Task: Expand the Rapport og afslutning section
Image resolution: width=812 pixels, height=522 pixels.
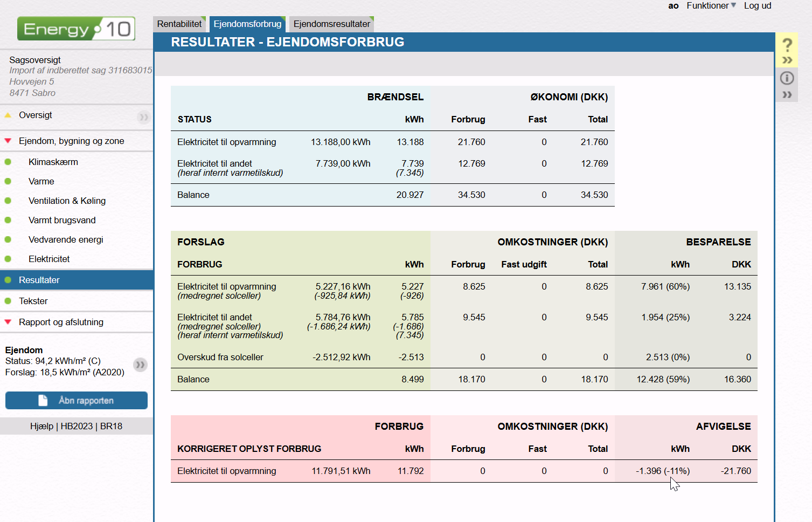Action: (x=8, y=322)
